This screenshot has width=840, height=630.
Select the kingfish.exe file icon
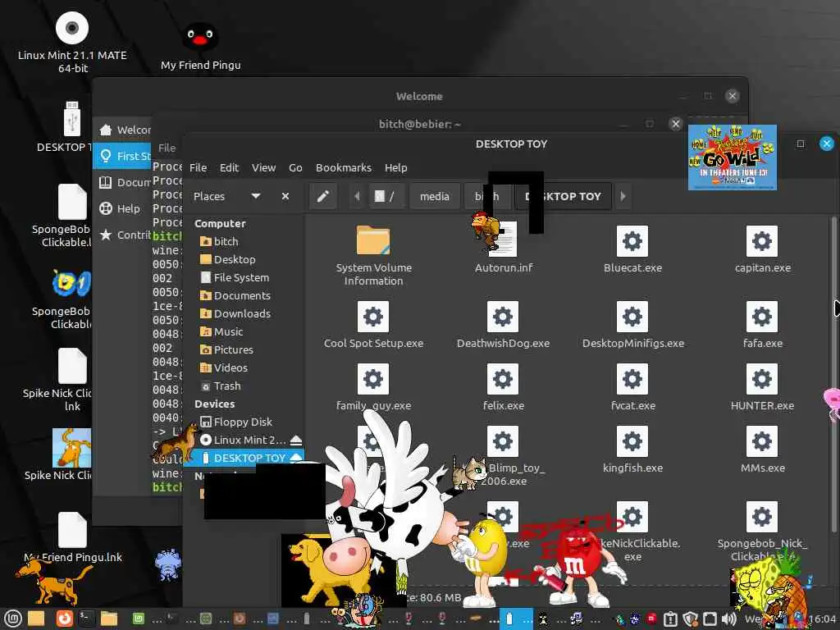coord(632,441)
